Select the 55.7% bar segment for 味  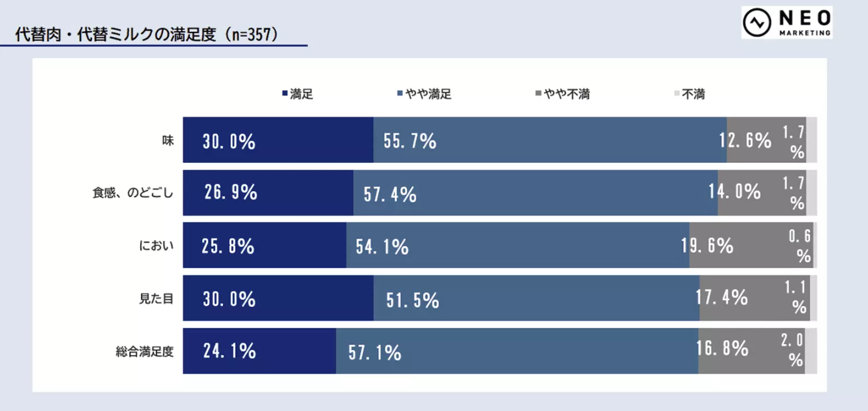click(x=549, y=140)
